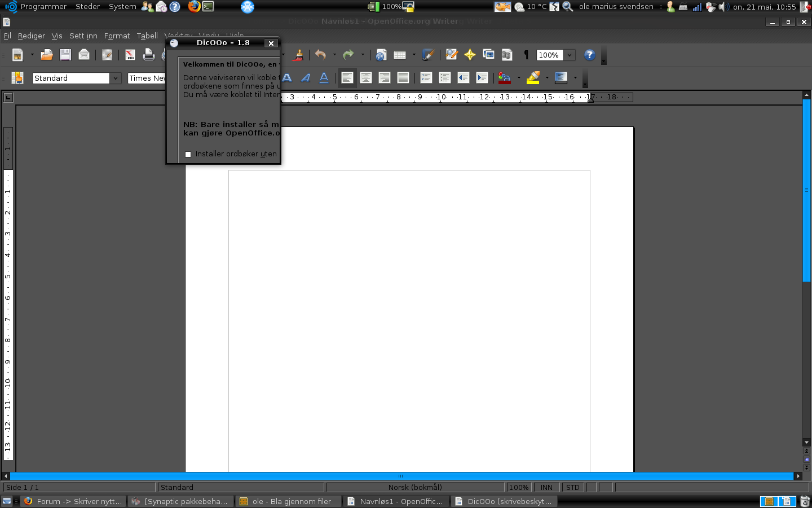Insert a table with grid icon

coord(400,55)
